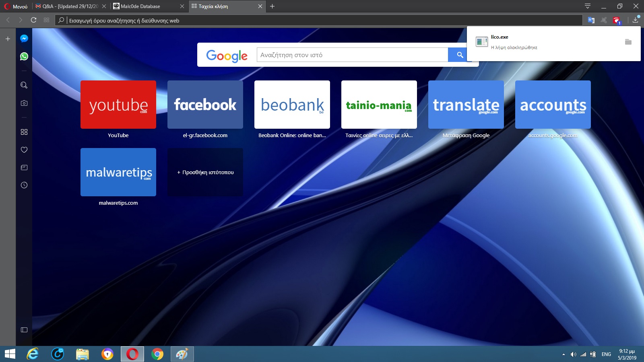
Task: Open the YouTube speed dial tile
Action: click(118, 105)
